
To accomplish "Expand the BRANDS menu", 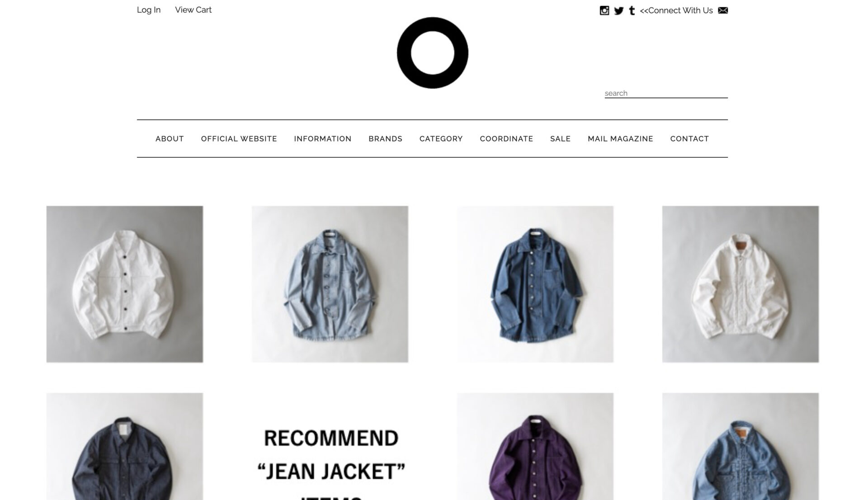I will (385, 139).
